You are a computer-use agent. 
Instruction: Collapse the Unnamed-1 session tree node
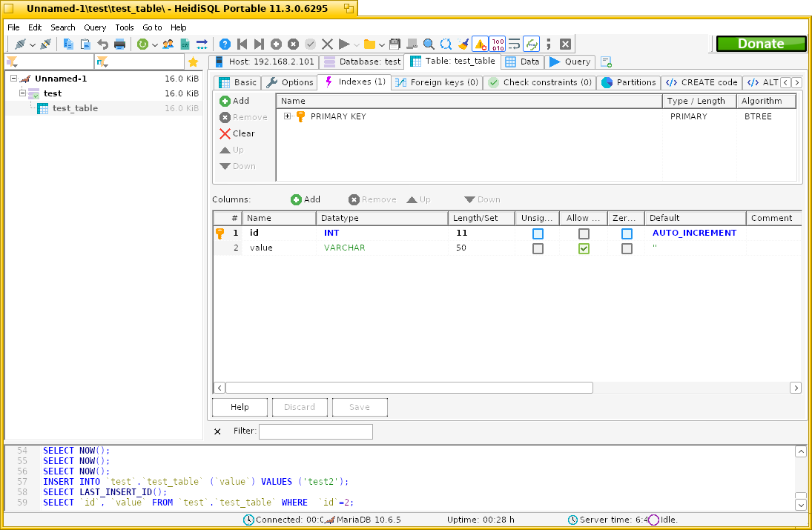pyautogui.click(x=14, y=79)
